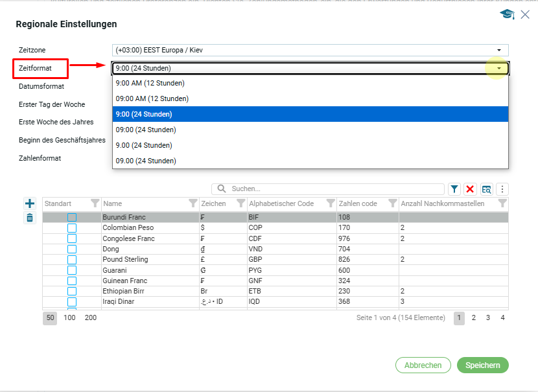Image resolution: width=538 pixels, height=392 pixels.
Task: Click the trash icon to delete a row
Action: pos(29,218)
